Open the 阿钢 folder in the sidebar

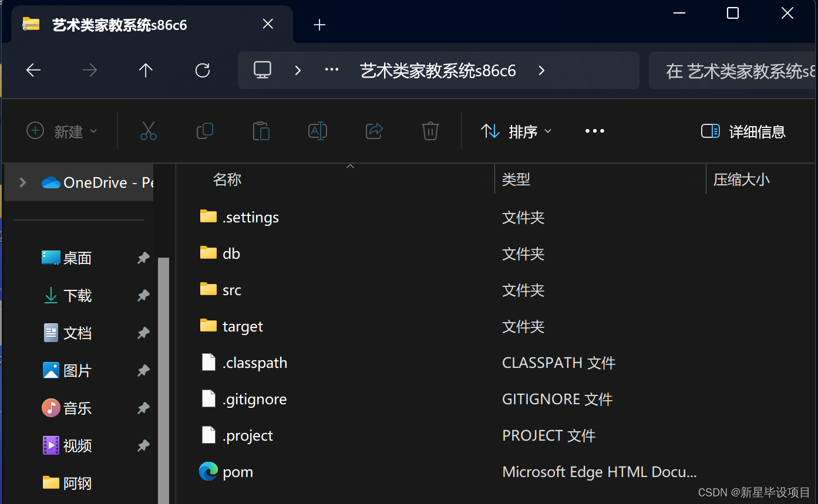(67, 483)
